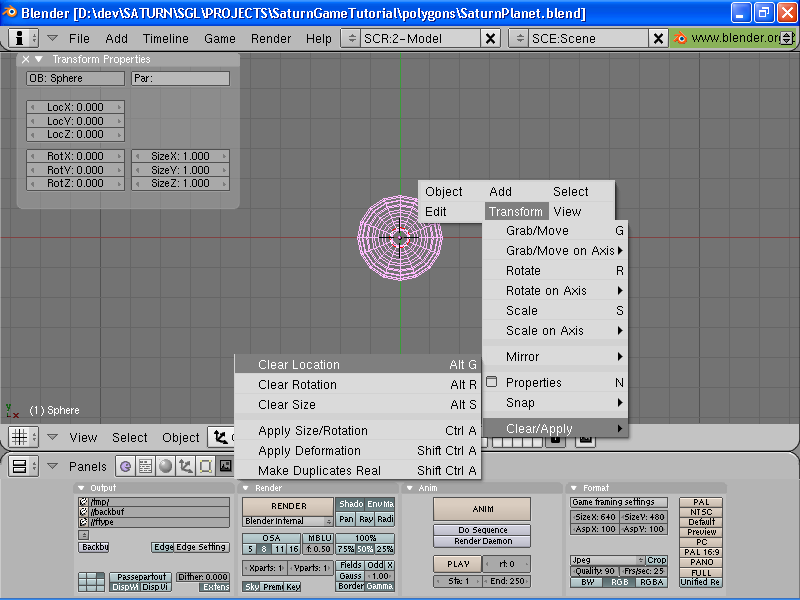Close the Transform Properties floating panel
This screenshot has height=600, width=800.
(26, 60)
